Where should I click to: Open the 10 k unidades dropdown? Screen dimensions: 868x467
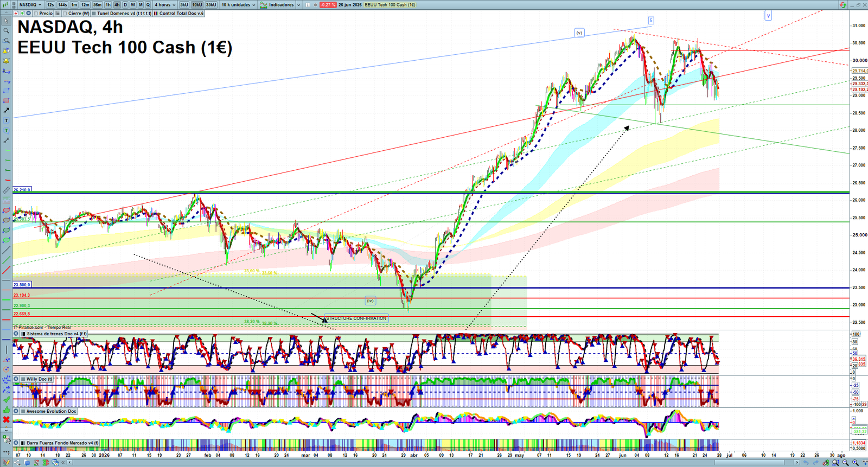click(238, 4)
